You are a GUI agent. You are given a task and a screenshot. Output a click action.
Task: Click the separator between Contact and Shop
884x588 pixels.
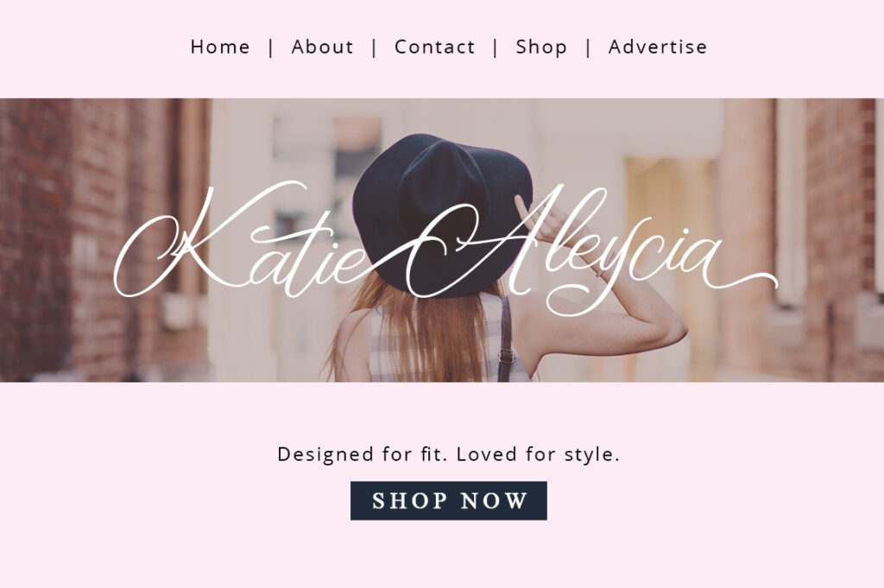click(496, 47)
